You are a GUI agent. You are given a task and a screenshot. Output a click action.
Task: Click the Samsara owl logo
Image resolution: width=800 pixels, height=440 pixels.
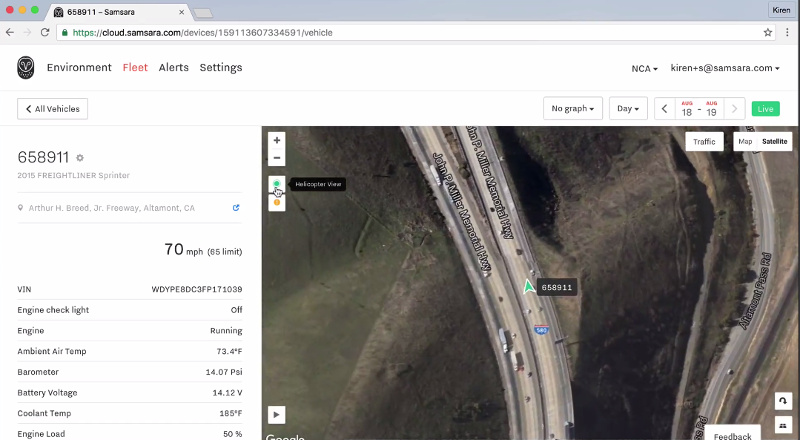point(25,68)
